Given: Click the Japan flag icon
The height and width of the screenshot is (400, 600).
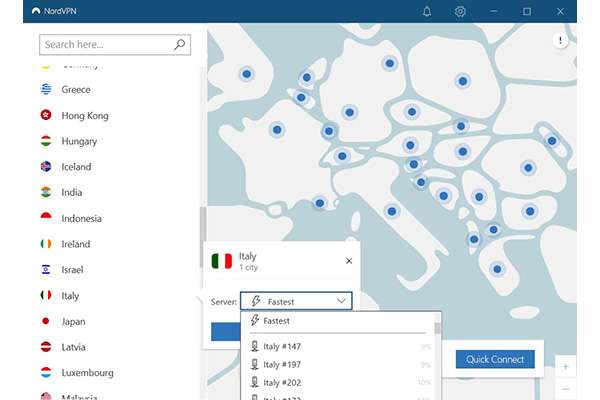Looking at the screenshot, I should tap(45, 322).
